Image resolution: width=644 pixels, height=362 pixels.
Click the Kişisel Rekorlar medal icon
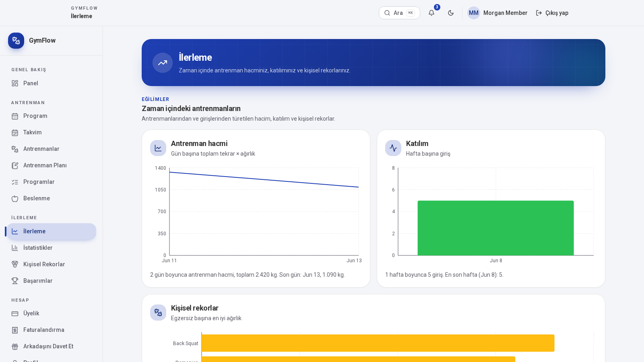pyautogui.click(x=15, y=264)
